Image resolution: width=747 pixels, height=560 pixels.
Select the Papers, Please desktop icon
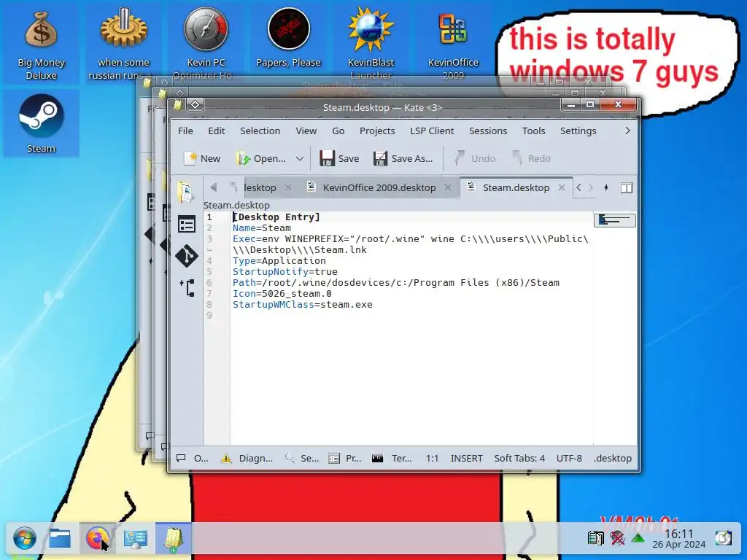coord(288,39)
